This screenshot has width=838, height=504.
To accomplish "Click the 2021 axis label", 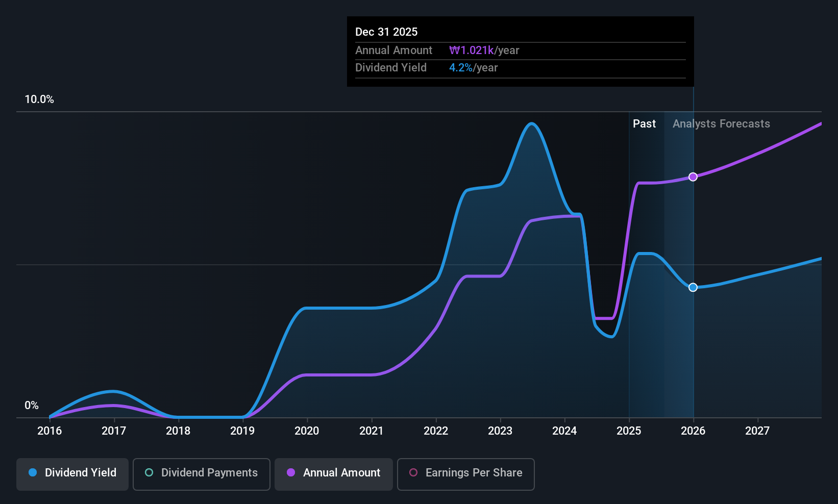I will [372, 431].
